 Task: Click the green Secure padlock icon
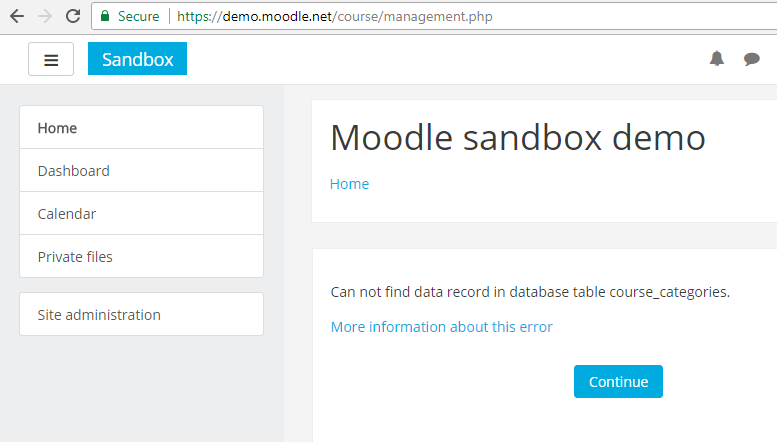tap(105, 16)
